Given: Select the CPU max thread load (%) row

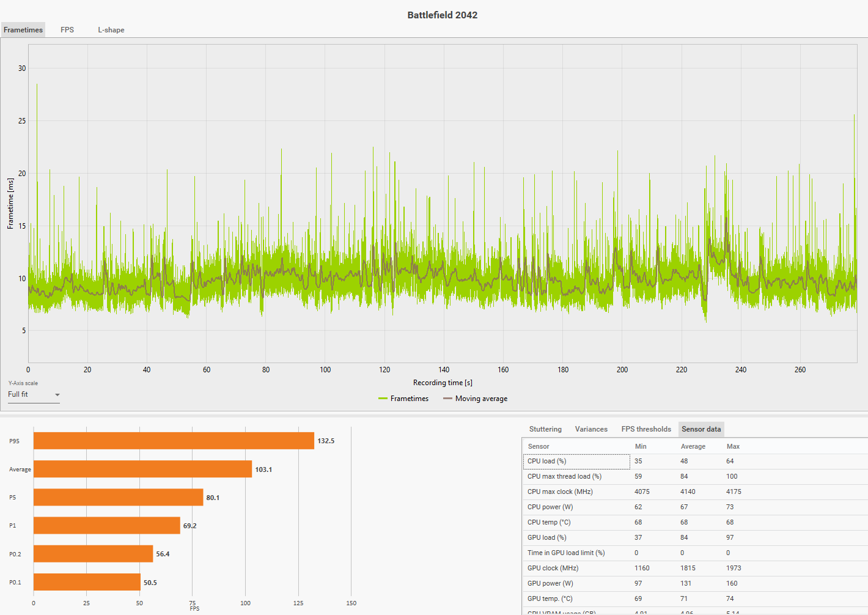Looking at the screenshot, I should (x=695, y=477).
